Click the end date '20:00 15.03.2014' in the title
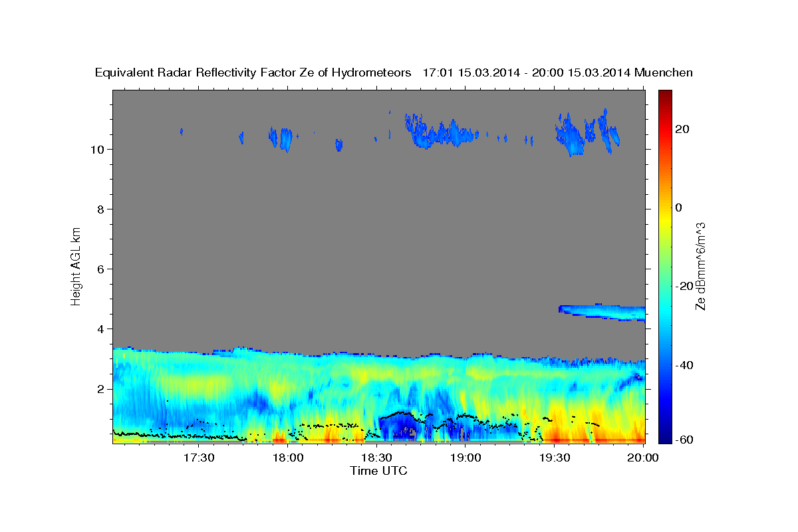Image resolution: width=798 pixels, height=532 pixels. (x=580, y=72)
